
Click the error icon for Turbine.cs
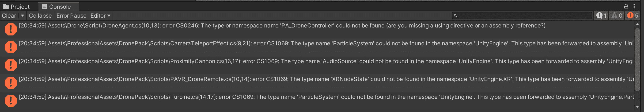(11, 100)
